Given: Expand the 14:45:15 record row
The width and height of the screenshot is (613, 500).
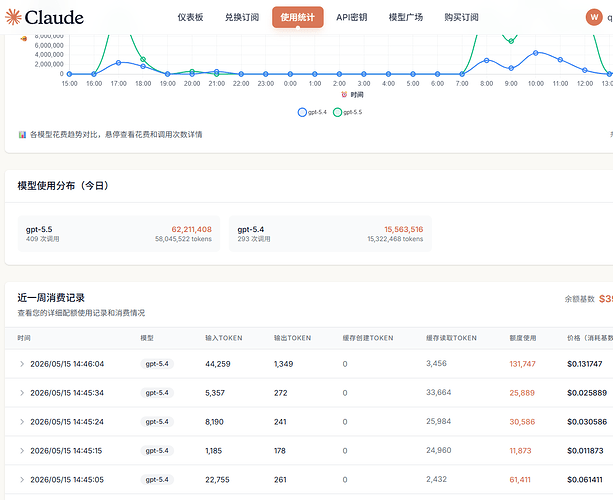Looking at the screenshot, I should (x=22, y=451).
